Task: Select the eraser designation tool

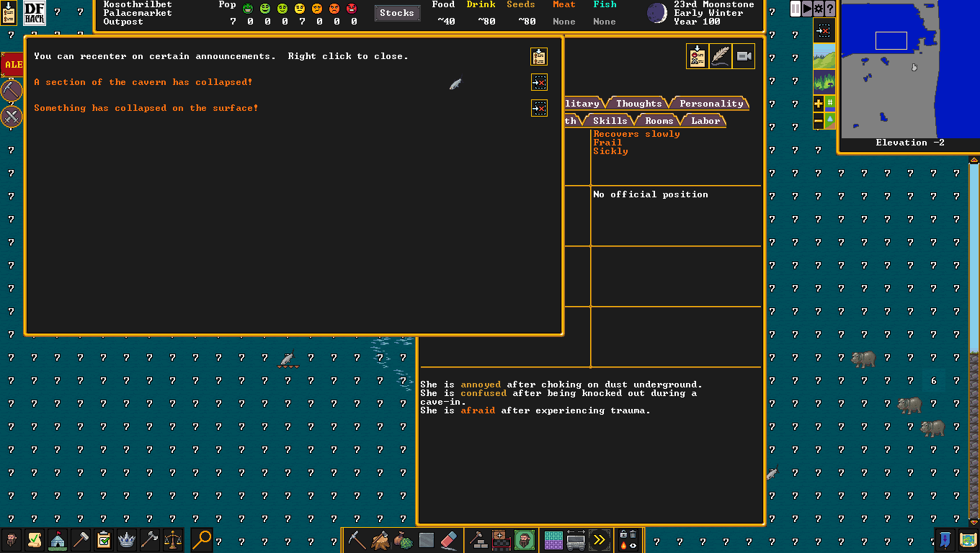Action: [449, 539]
